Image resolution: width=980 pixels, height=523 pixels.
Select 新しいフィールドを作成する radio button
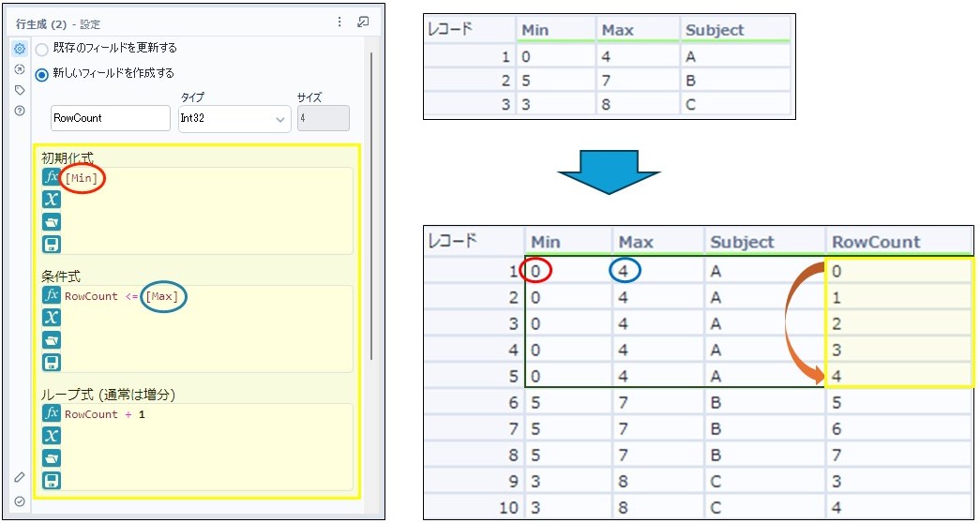pos(42,74)
